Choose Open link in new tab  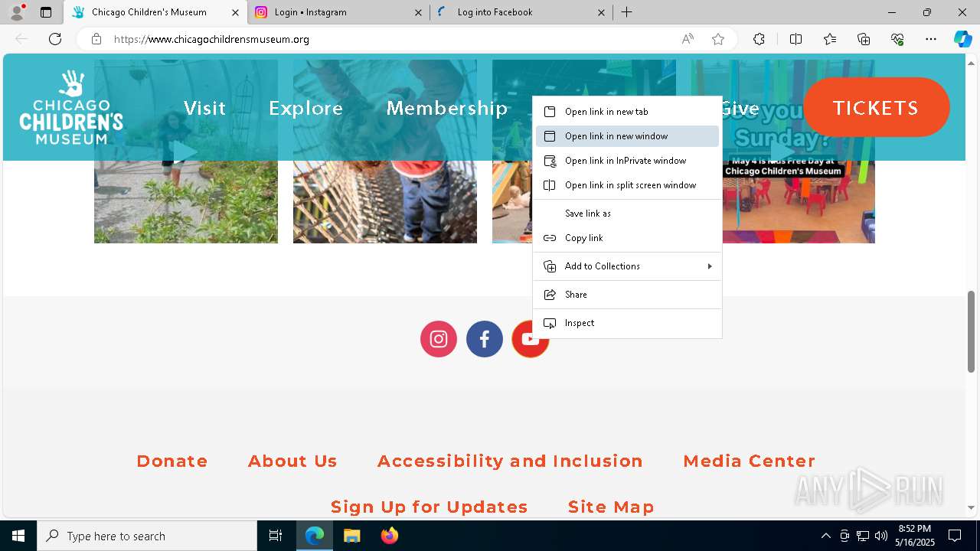point(627,112)
